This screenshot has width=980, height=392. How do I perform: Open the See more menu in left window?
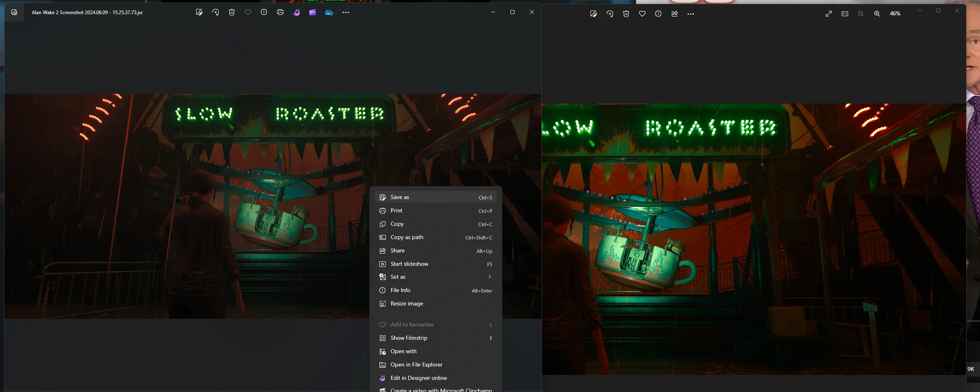coord(346,12)
